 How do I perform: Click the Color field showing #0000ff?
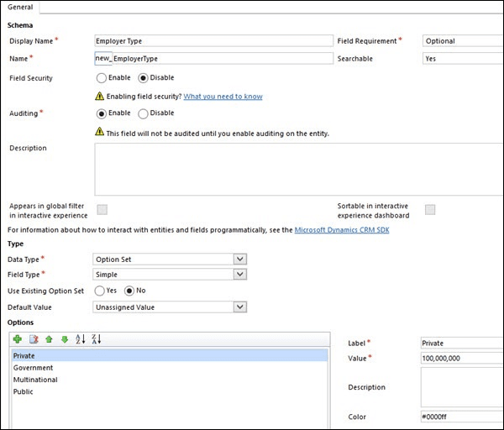tap(460, 417)
